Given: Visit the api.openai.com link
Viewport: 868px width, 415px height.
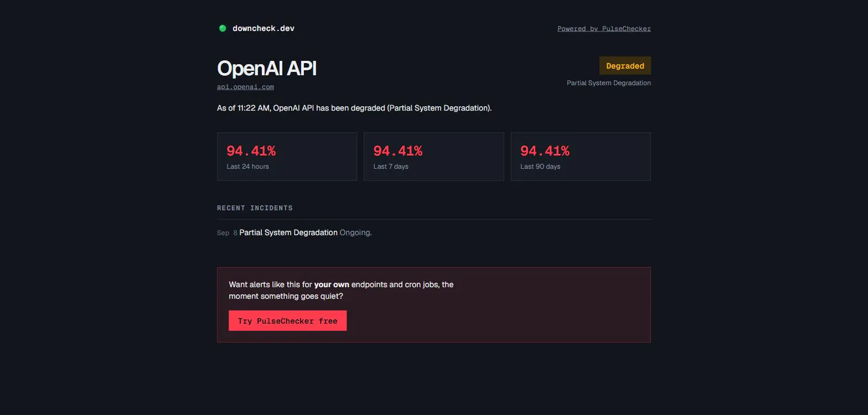Looking at the screenshot, I should coord(245,87).
